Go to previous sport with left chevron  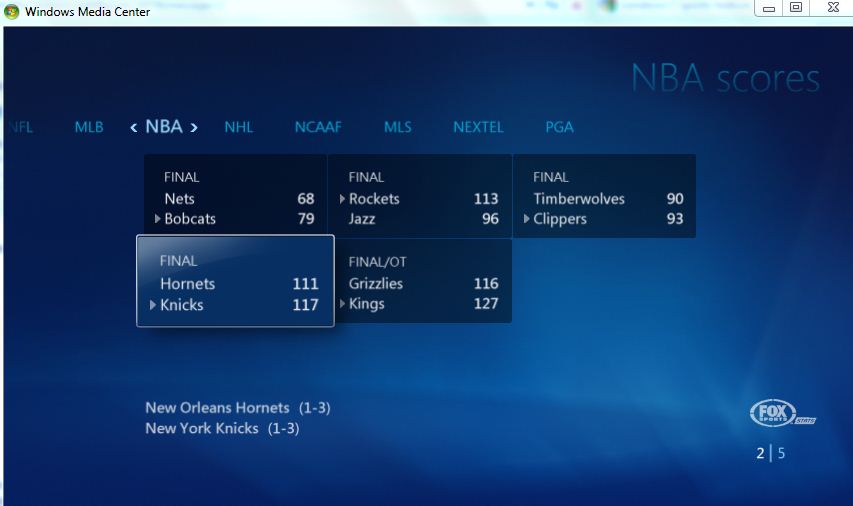point(134,128)
